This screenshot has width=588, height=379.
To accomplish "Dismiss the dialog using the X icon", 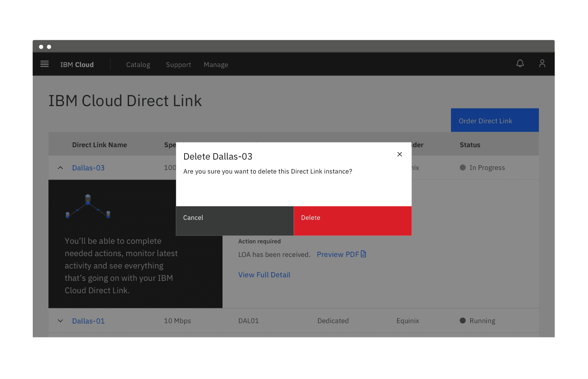I will click(399, 154).
